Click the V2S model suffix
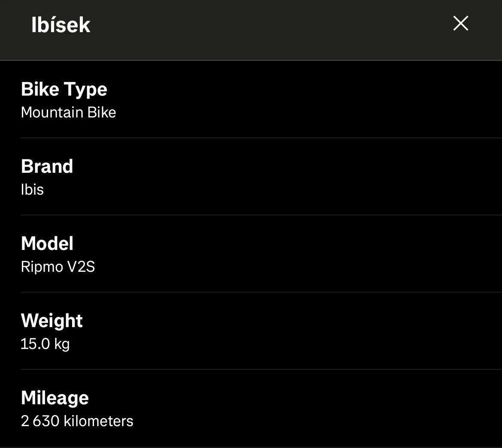Screen dimensions: 502x448 click(81, 267)
